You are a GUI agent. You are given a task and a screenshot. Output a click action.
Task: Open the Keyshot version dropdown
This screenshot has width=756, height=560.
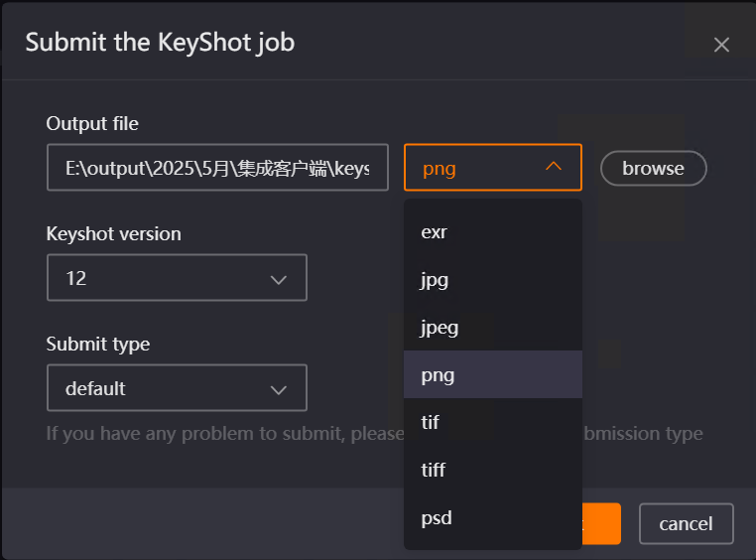pyautogui.click(x=177, y=278)
